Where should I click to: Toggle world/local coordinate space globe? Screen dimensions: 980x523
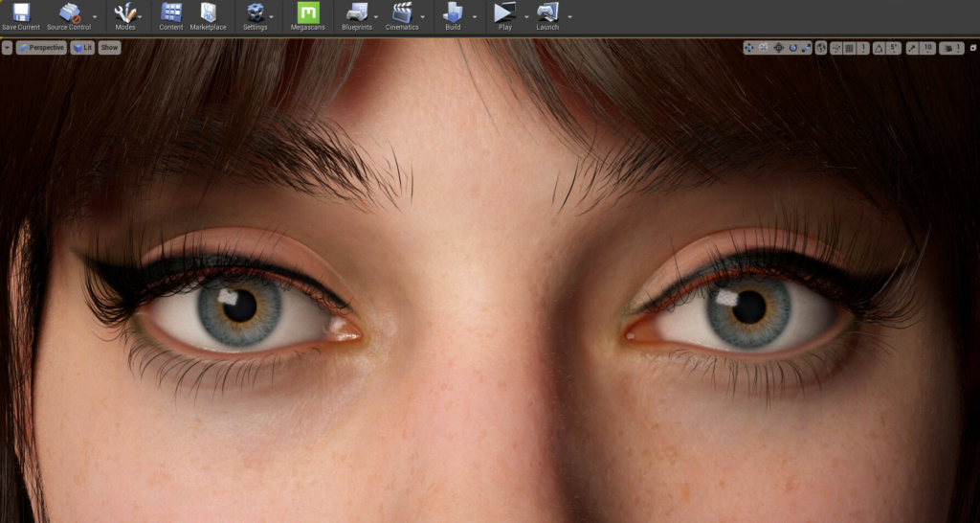(x=820, y=48)
